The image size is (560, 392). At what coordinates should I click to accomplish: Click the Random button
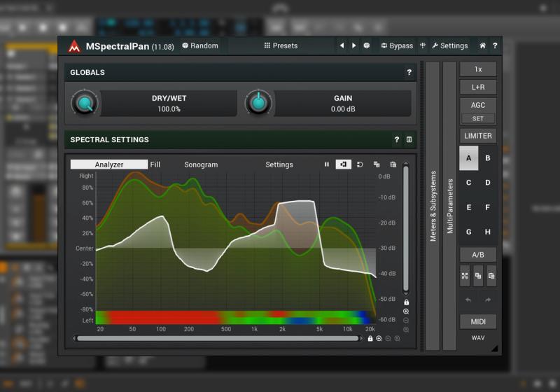coord(199,46)
